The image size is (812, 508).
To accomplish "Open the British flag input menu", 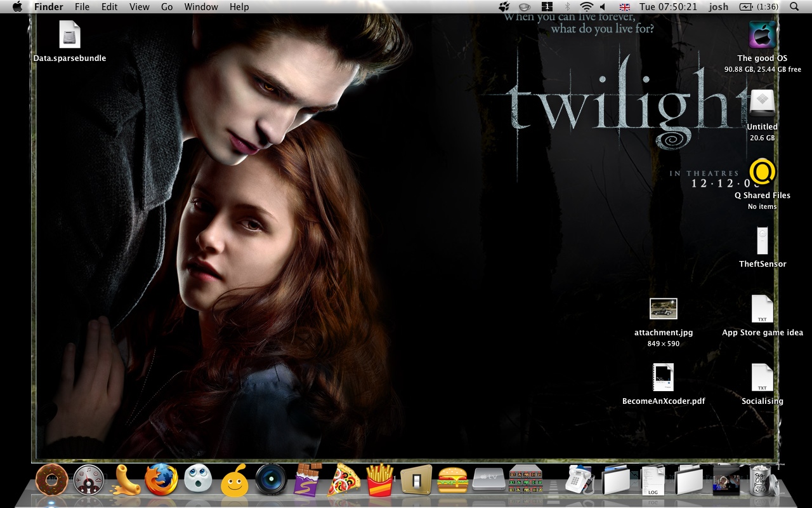I will (x=625, y=7).
